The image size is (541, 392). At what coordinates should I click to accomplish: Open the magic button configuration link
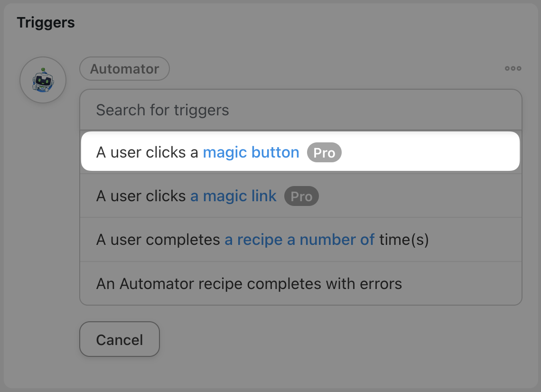tap(251, 152)
